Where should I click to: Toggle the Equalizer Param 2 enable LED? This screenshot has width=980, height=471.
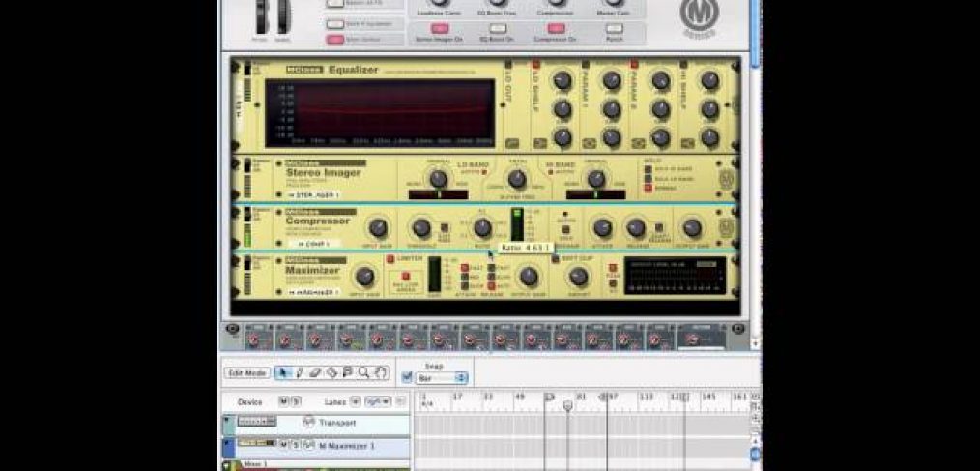634,64
